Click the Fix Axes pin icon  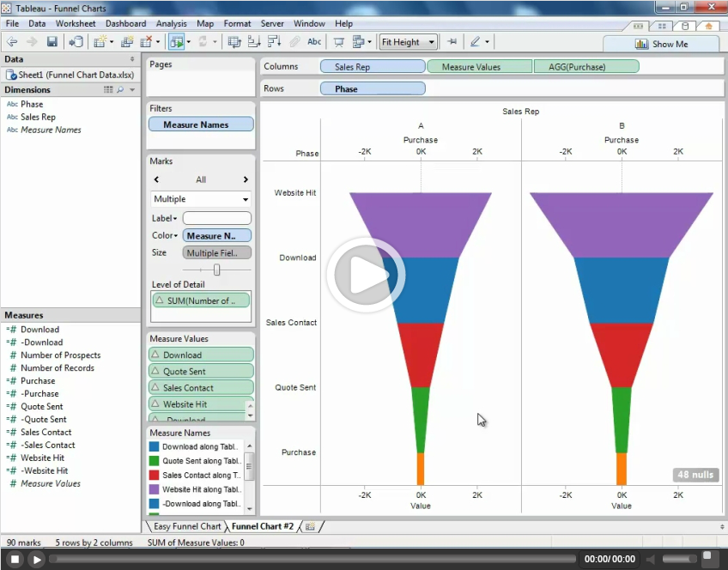click(452, 41)
